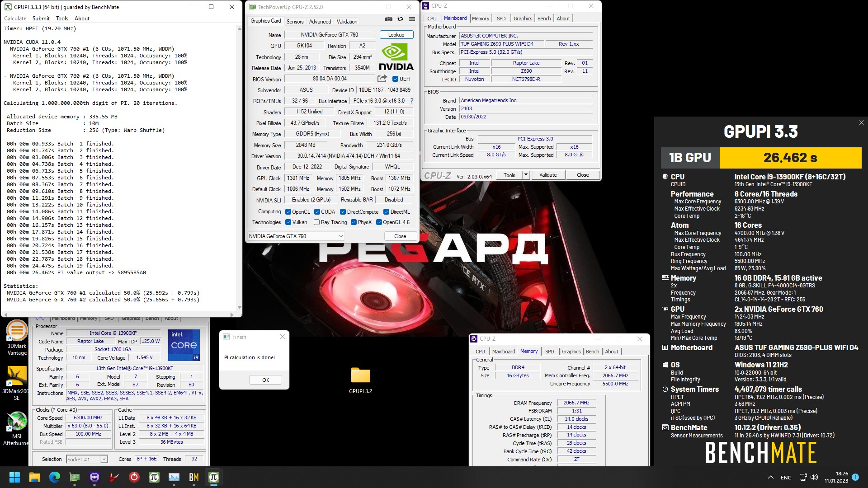Switch to GPU-Z in the taskbar
This screenshot has width=868, height=488.
coord(75,477)
